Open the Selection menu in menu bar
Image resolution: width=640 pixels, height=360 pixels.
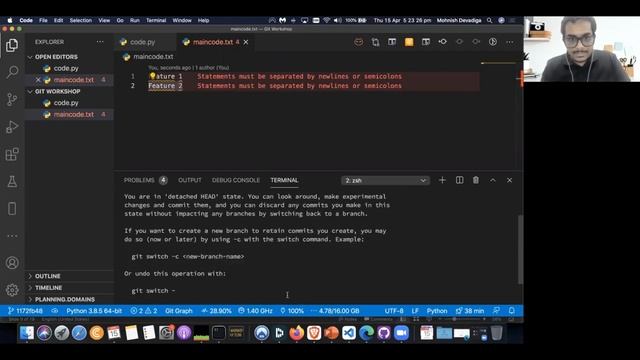pos(80,20)
